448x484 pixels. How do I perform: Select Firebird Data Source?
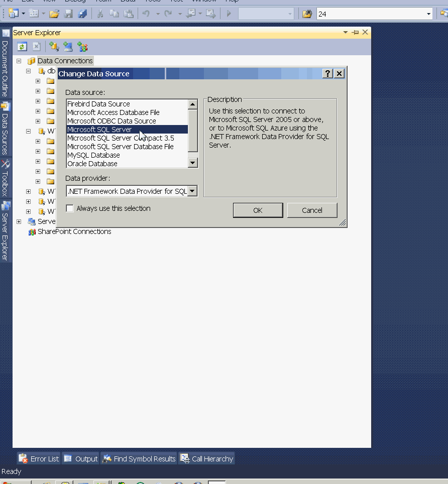point(127,104)
